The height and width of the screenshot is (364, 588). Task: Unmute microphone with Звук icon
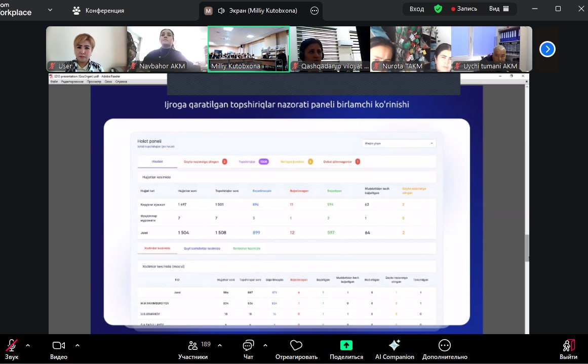11,346
